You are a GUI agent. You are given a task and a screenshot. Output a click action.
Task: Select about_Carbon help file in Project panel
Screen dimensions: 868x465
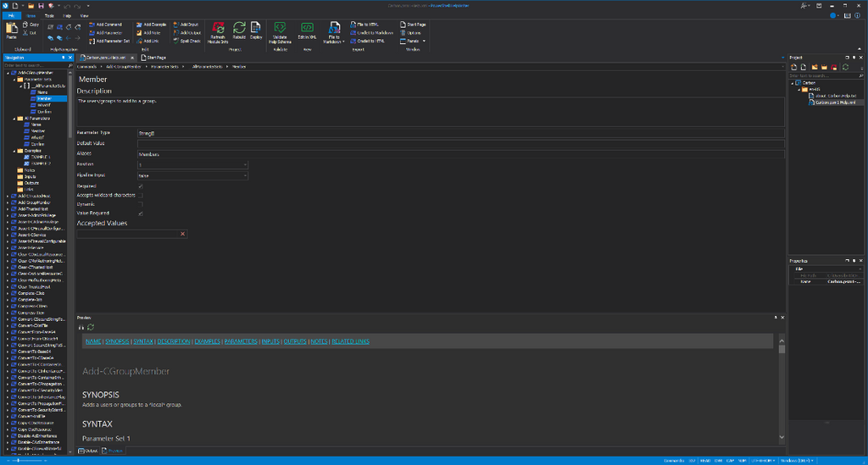(832, 96)
